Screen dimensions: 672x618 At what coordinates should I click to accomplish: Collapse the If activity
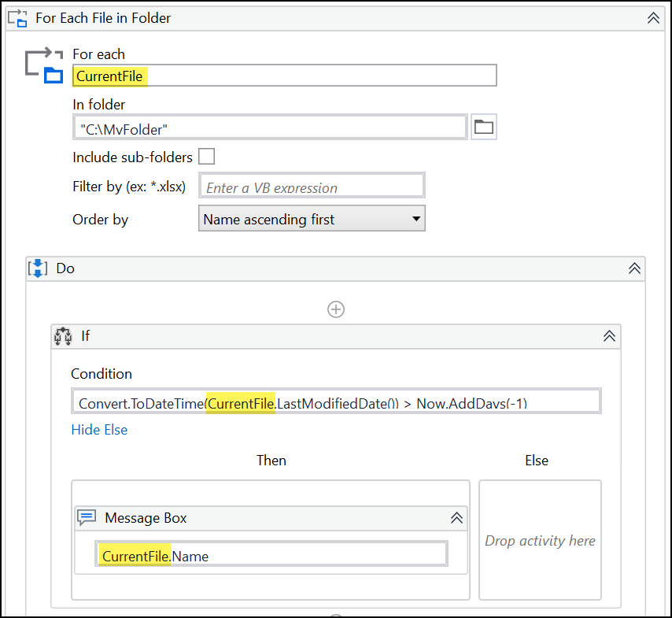609,336
